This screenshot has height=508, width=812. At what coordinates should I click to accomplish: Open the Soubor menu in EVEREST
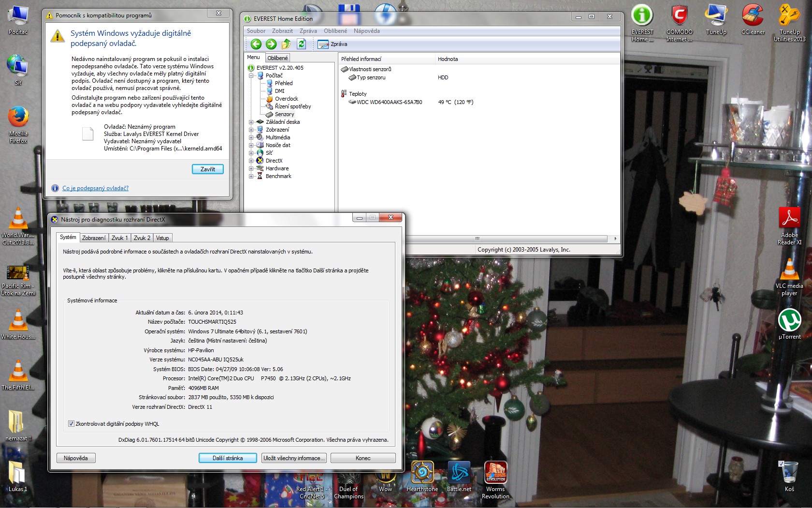point(256,31)
